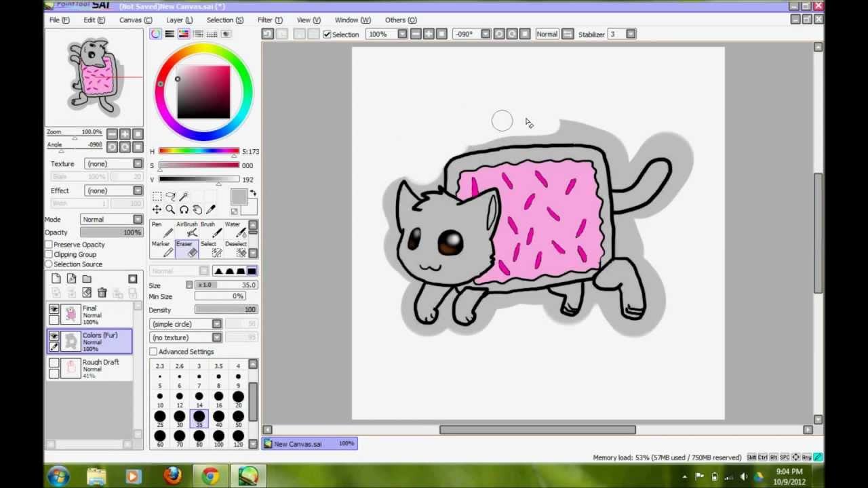Select the Marker tool
Viewport: 868px width, 488px height.
coord(161,249)
